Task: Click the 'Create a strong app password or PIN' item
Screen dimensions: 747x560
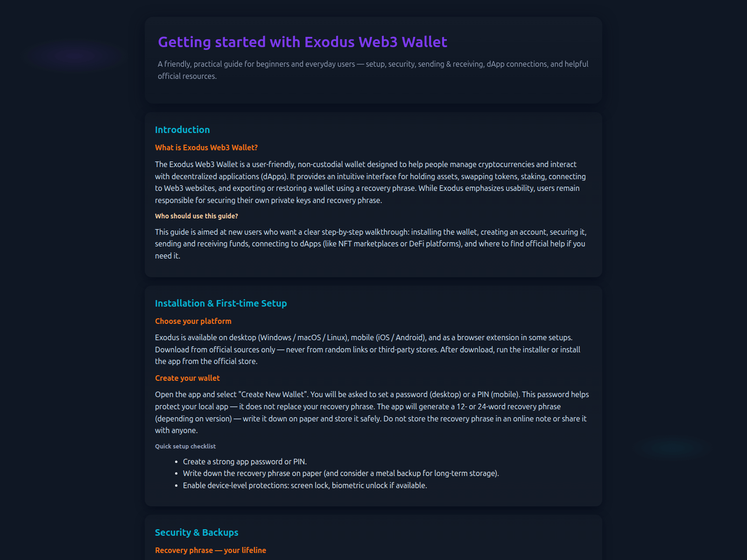Action: tap(245, 462)
